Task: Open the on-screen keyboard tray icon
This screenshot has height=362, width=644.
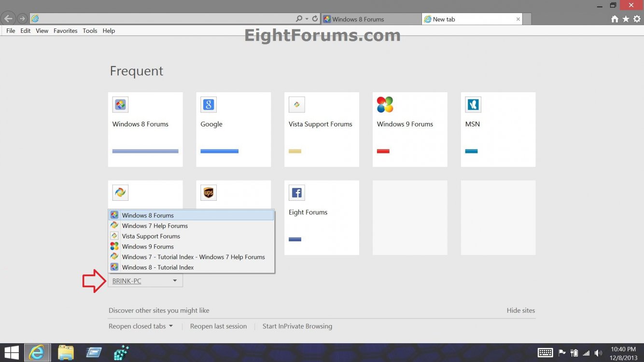Action: [545, 353]
